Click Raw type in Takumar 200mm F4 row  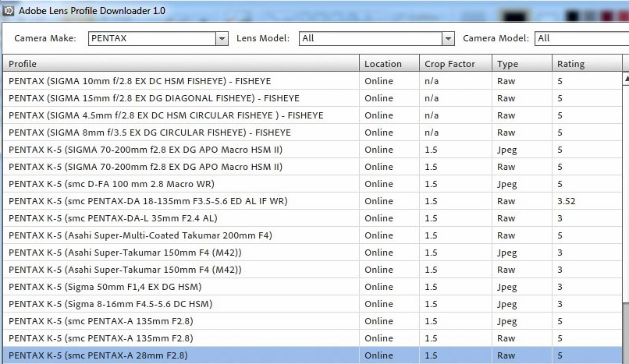tap(506, 235)
